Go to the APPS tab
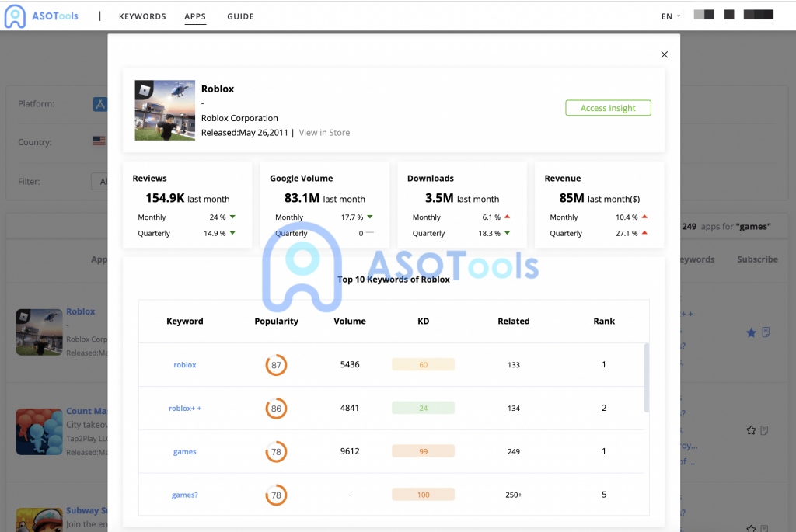This screenshot has width=796, height=532. (x=195, y=16)
